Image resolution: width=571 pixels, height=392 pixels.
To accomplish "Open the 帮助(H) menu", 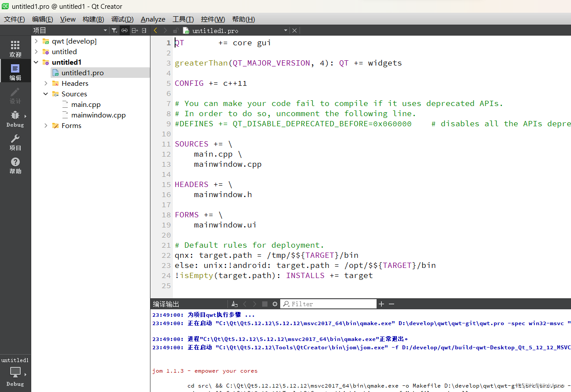I will (243, 19).
